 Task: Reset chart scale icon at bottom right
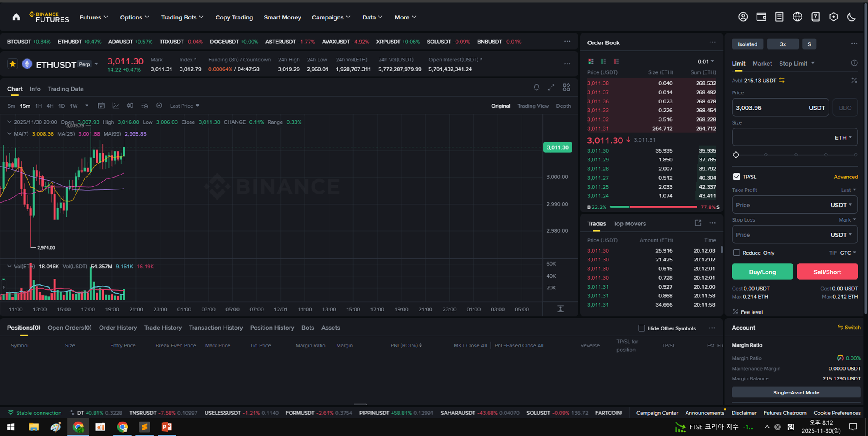pyautogui.click(x=561, y=309)
